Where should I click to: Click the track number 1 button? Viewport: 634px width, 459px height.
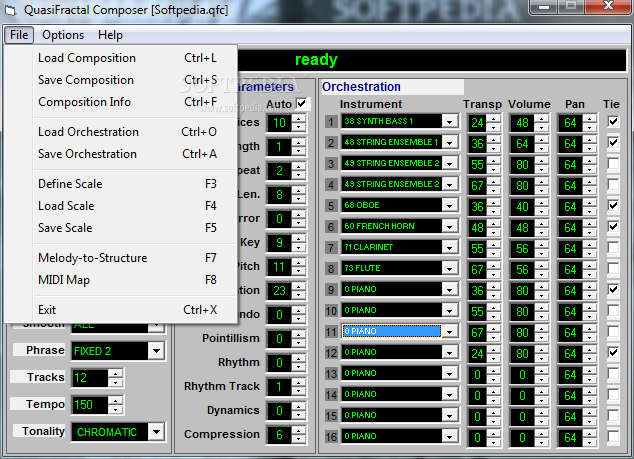331,122
